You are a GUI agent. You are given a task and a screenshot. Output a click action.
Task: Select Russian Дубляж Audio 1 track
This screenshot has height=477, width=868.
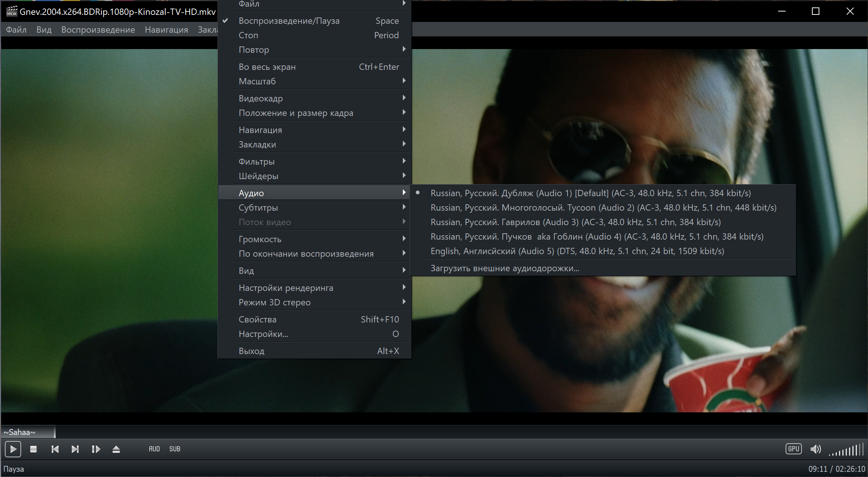590,193
